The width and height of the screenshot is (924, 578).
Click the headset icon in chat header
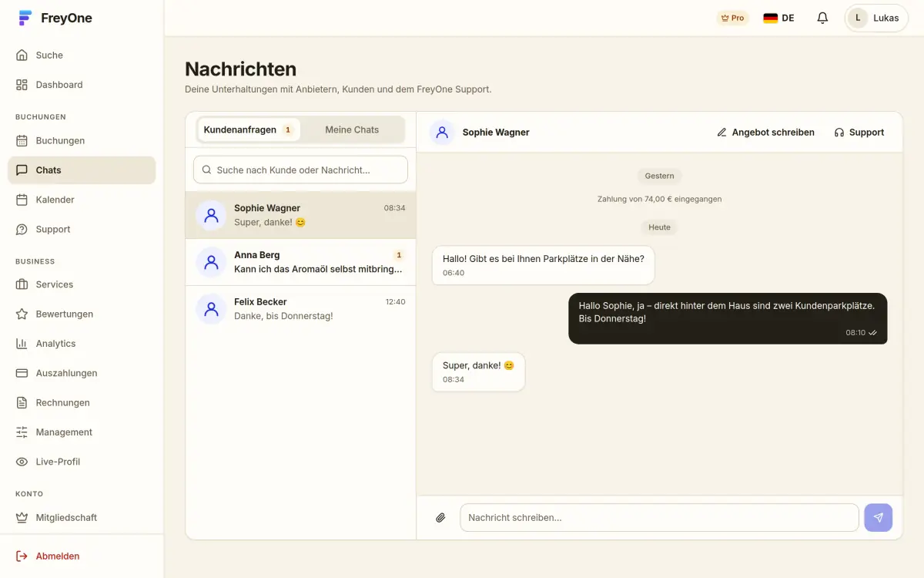[839, 133]
